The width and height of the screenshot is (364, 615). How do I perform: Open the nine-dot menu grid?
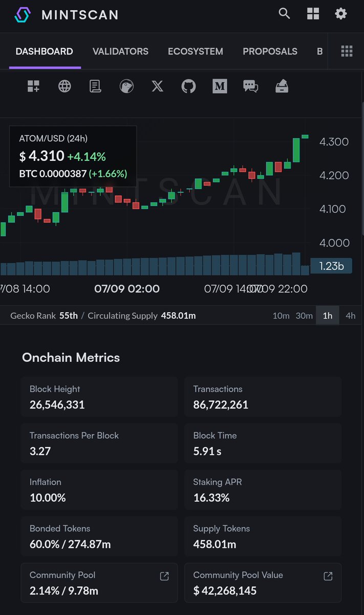(347, 51)
